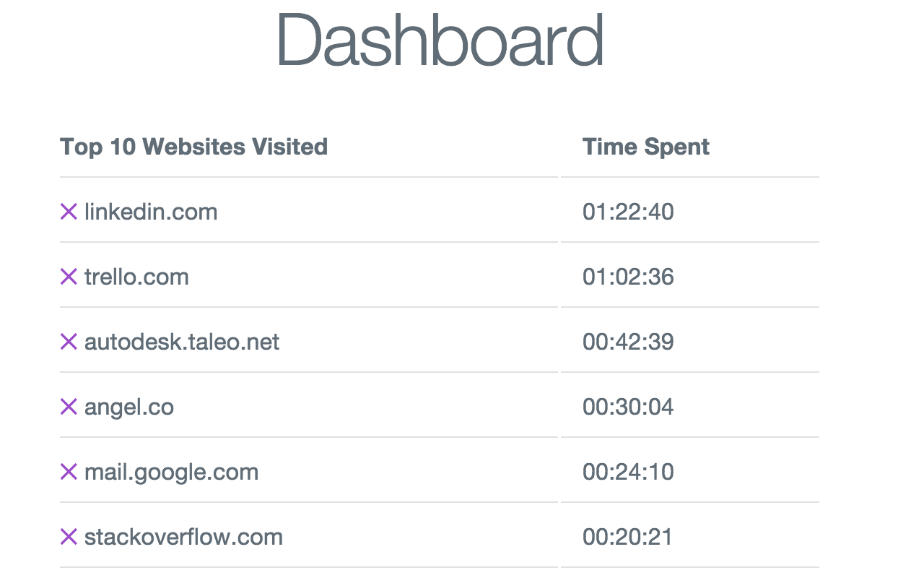Click the autodesk.taleo.net site name
Image resolution: width=924 pixels, height=578 pixels.
pyautogui.click(x=182, y=342)
